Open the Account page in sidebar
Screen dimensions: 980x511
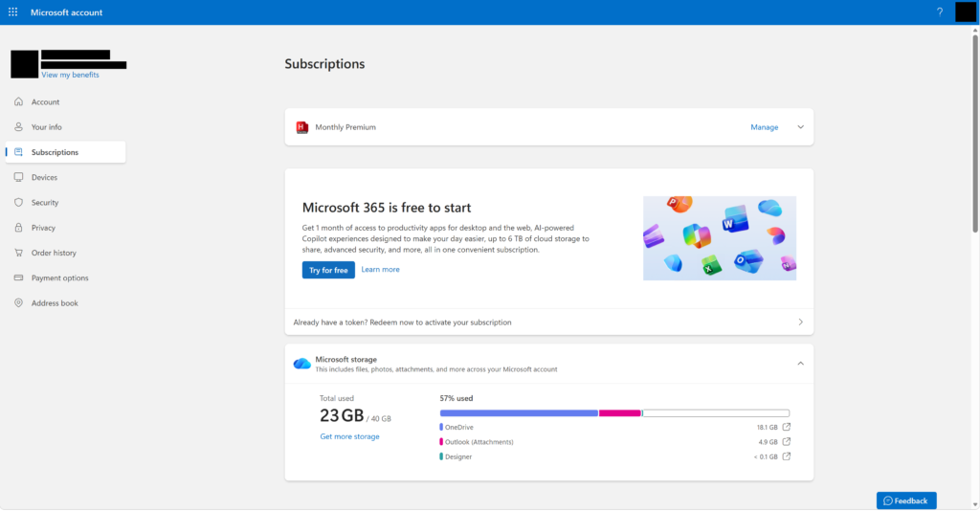coord(66,101)
